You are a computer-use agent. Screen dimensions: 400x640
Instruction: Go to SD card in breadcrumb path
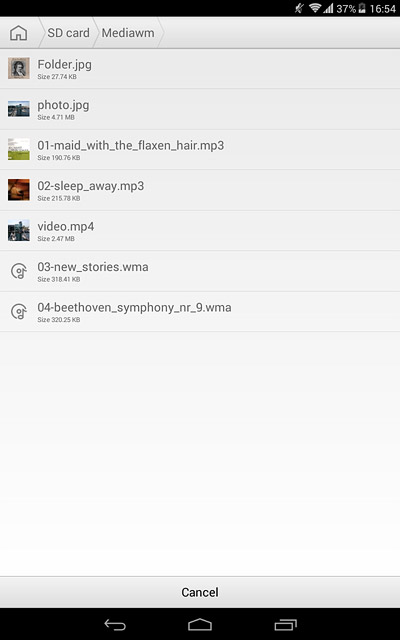(68, 33)
